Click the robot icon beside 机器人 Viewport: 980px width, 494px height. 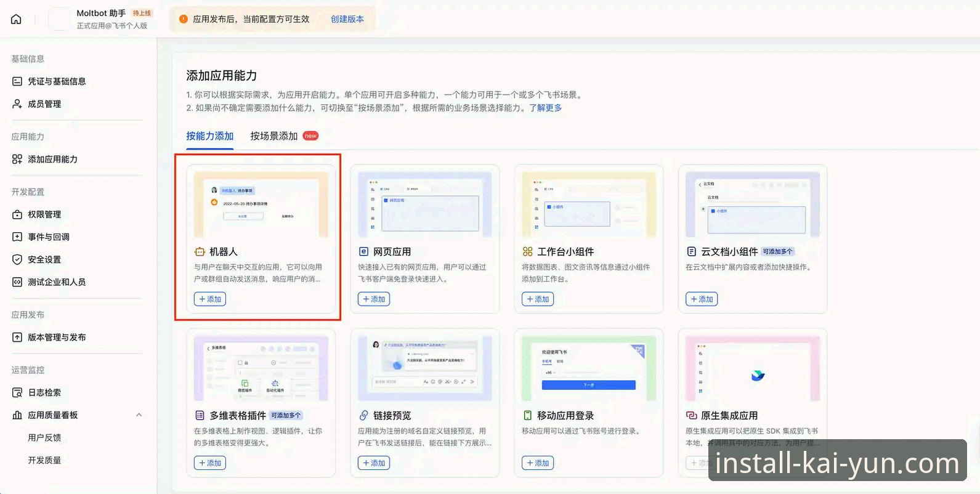coord(200,251)
